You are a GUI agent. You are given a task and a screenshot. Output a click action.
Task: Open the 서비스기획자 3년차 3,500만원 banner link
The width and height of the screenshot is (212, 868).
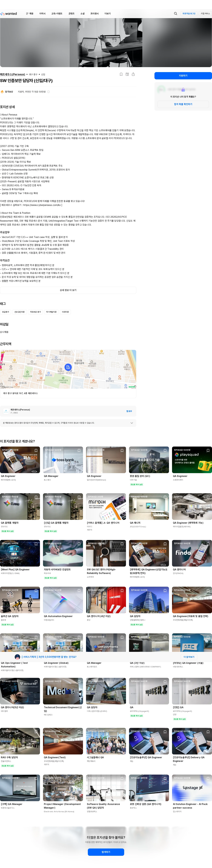click(49, 657)
